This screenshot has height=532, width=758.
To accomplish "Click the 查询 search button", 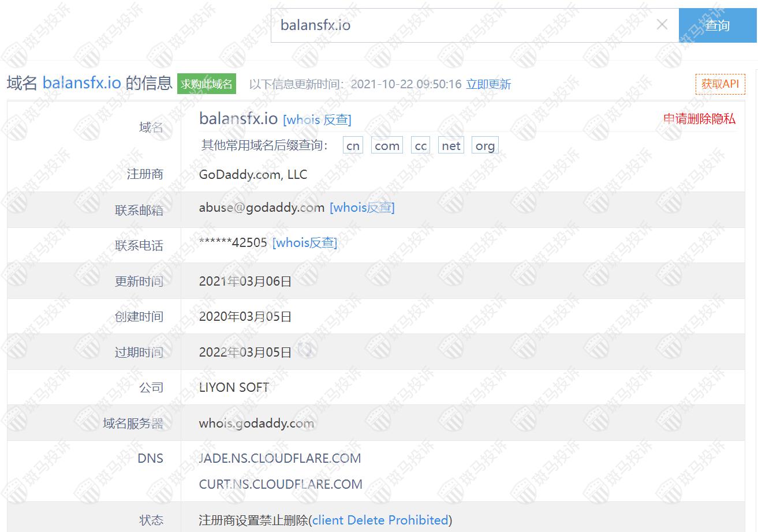I will pos(717,25).
